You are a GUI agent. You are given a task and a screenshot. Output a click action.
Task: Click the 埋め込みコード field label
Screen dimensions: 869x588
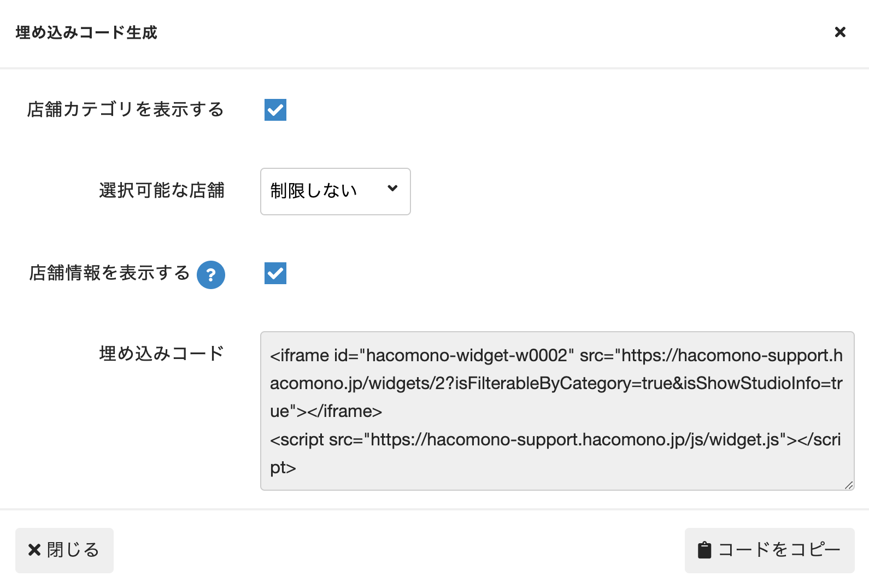click(162, 354)
